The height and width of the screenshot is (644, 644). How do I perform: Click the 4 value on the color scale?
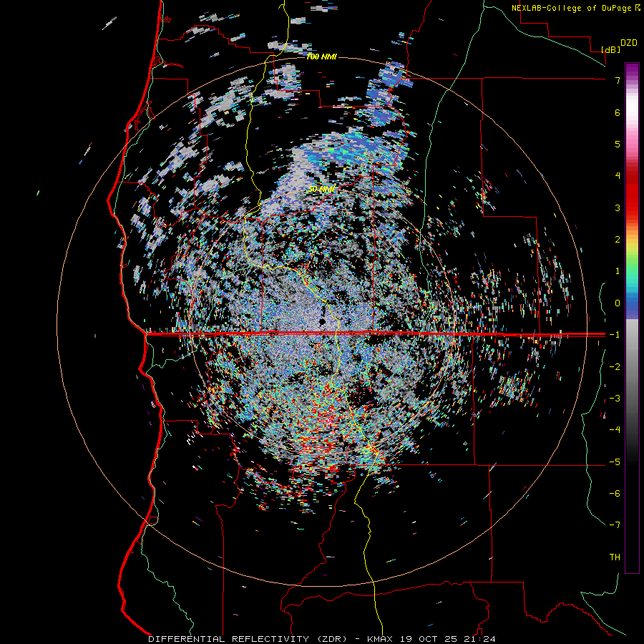(618, 176)
